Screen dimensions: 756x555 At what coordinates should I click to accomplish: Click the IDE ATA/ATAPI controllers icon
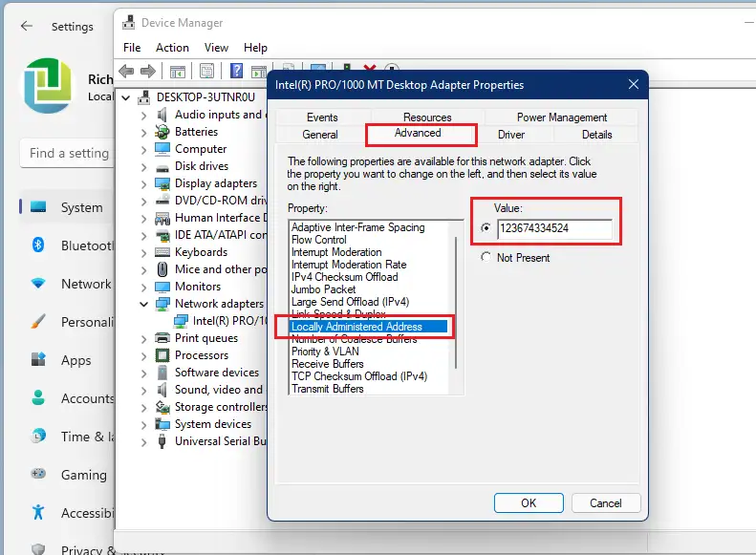pyautogui.click(x=162, y=236)
